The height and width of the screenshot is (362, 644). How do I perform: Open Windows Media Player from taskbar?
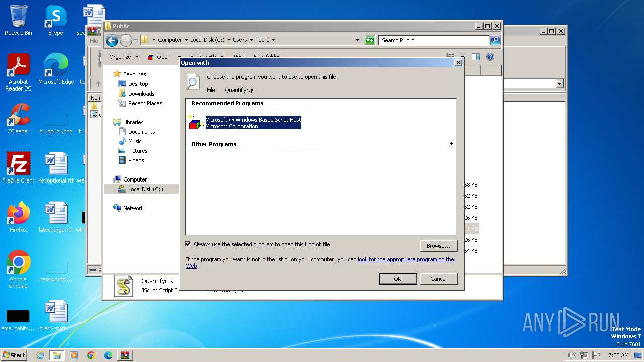(x=74, y=355)
